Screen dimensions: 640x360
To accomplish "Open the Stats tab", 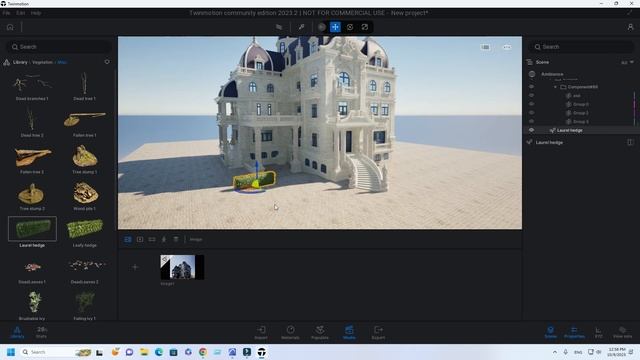I will tap(41, 332).
